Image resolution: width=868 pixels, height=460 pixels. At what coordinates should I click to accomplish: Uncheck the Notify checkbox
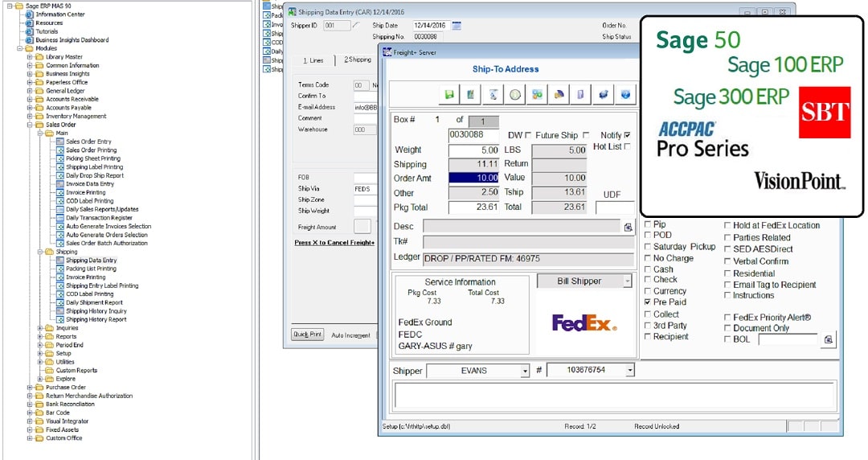coord(627,135)
